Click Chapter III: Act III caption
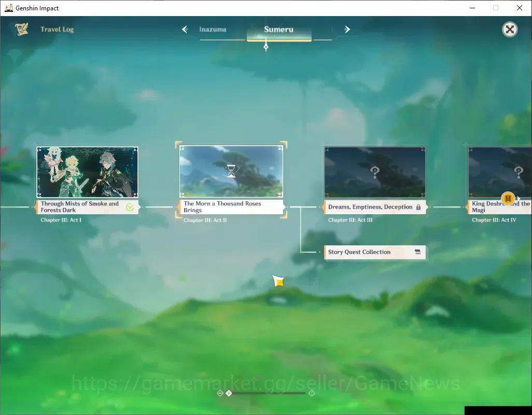 click(x=350, y=220)
